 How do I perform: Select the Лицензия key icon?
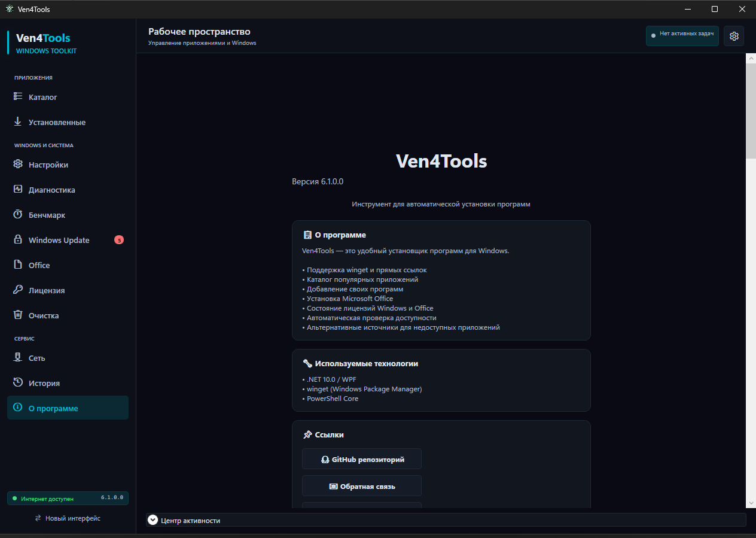18,290
